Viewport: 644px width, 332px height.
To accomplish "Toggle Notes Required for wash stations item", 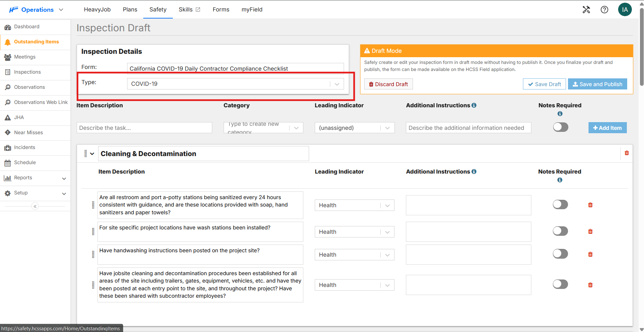I will click(560, 231).
